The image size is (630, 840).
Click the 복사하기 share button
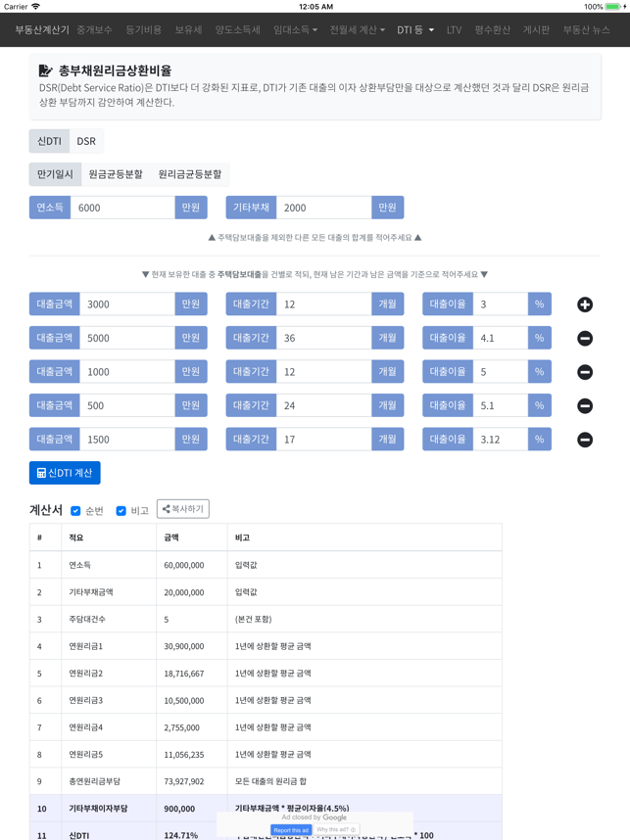pyautogui.click(x=183, y=509)
